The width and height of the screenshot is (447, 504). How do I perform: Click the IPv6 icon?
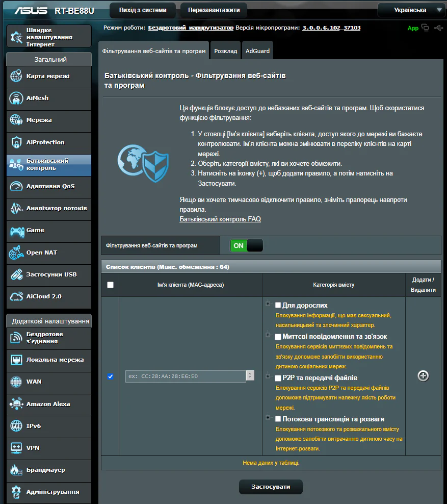click(x=16, y=426)
